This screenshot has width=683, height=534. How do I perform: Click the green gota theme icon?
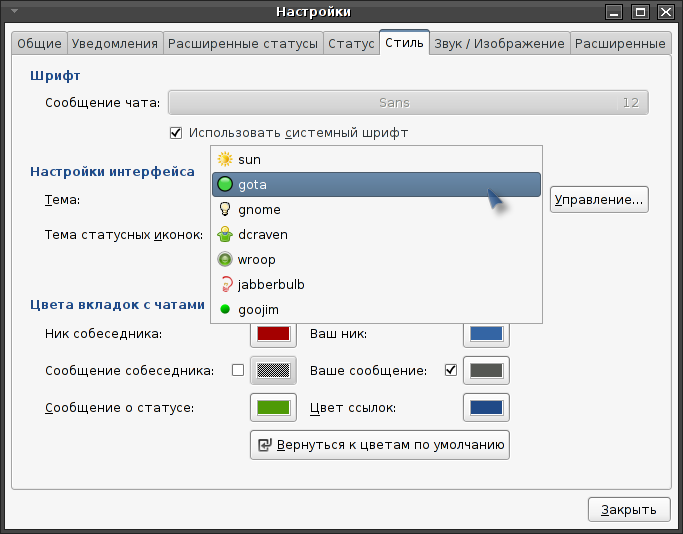[x=225, y=184]
